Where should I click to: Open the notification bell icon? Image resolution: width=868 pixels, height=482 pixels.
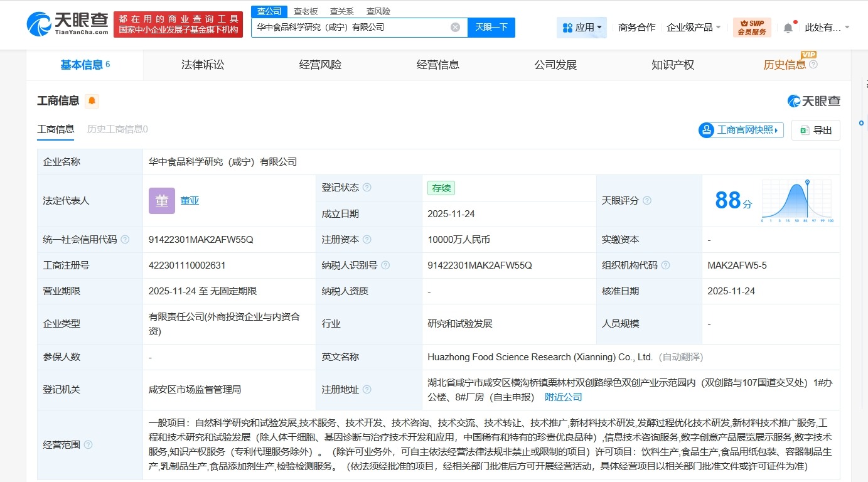[x=789, y=26]
